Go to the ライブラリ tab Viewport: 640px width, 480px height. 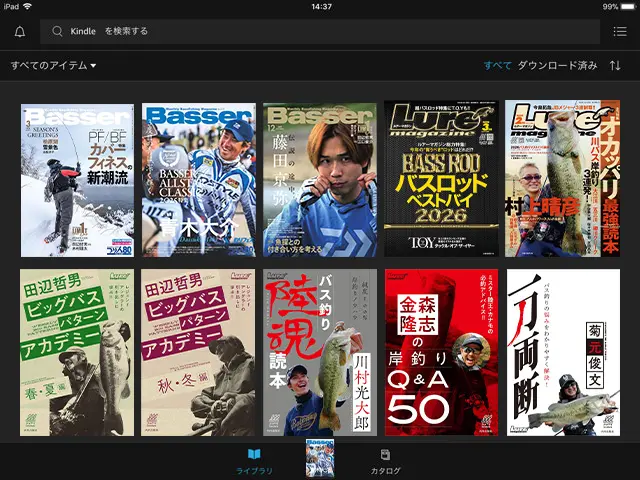tap(254, 462)
